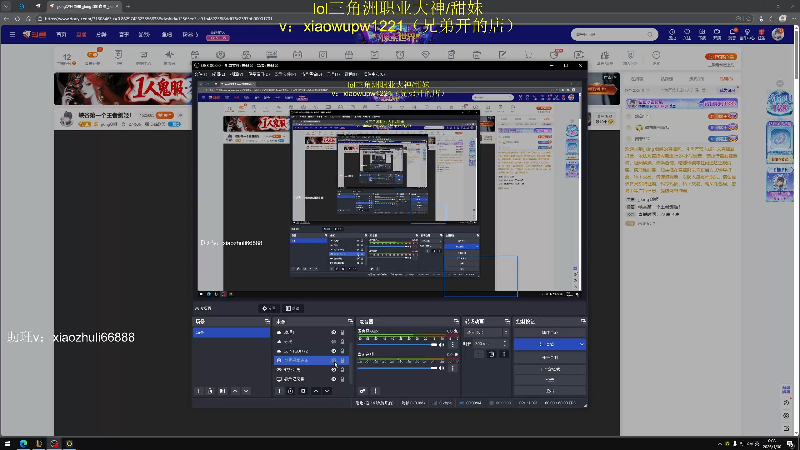This screenshot has height=450, width=800.
Task: Open source properties gear in Sources toolbar
Action: 303,391
